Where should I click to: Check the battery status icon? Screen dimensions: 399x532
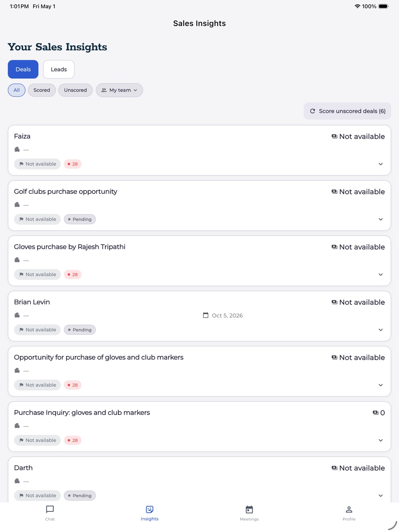383,6
